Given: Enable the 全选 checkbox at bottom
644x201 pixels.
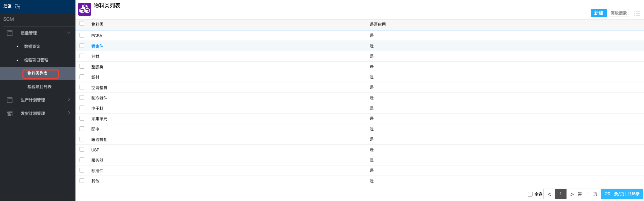Looking at the screenshot, I should coord(530,194).
